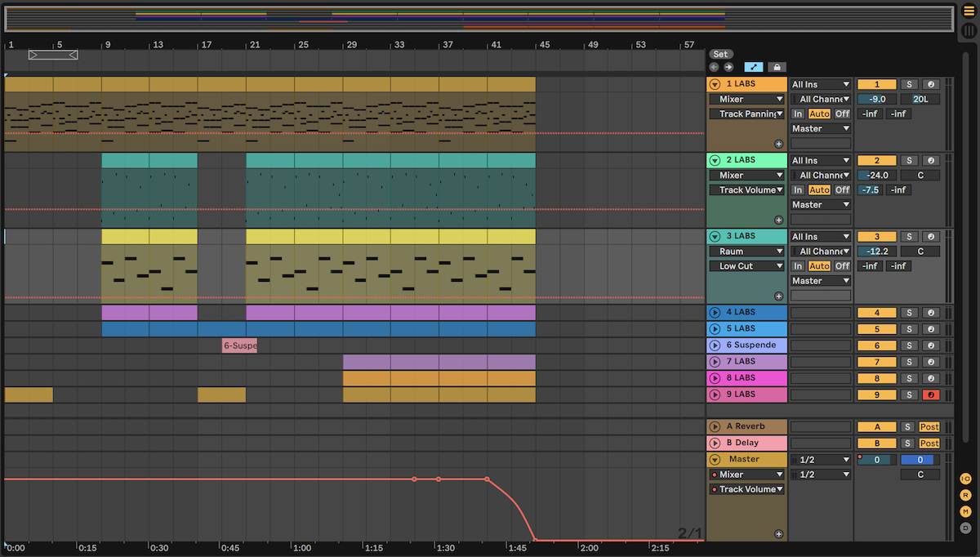Image resolution: width=980 pixels, height=557 pixels.
Task: Open track 2 Track Volume parameter chooser
Action: click(746, 189)
